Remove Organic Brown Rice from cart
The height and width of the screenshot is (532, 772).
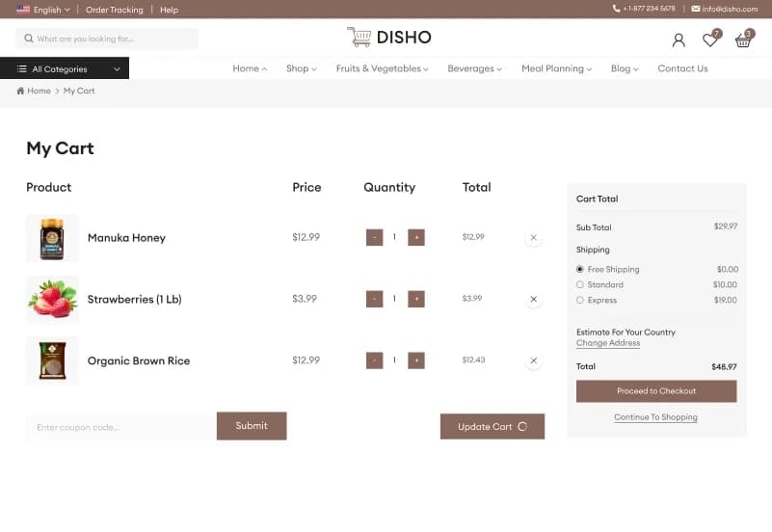click(533, 360)
